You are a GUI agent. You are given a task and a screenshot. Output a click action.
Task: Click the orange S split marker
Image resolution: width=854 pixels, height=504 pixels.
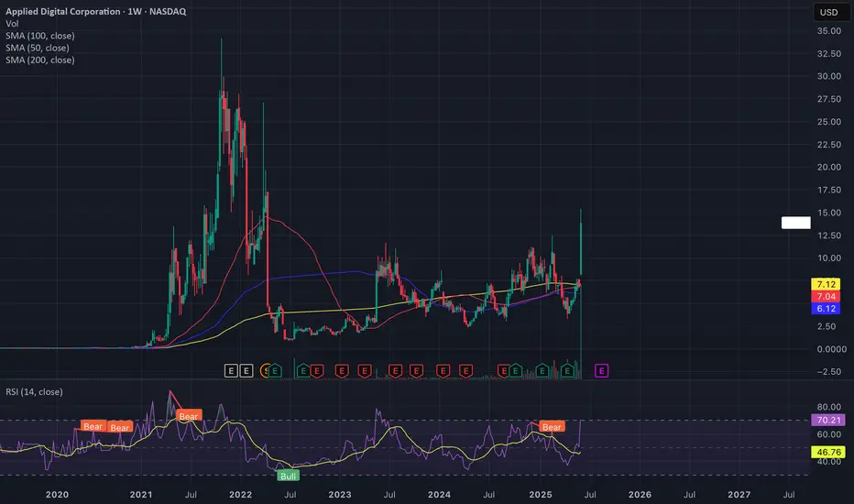(264, 371)
